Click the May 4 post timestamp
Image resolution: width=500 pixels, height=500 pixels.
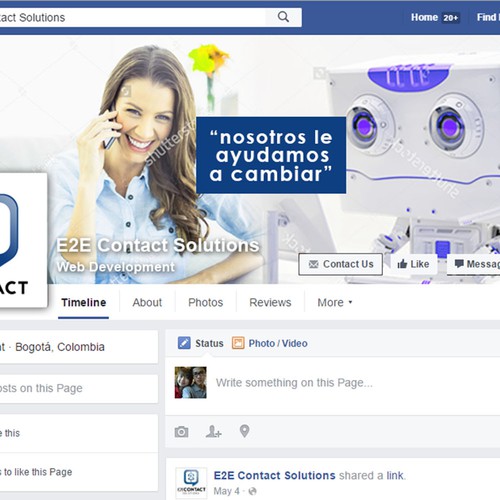[227, 491]
